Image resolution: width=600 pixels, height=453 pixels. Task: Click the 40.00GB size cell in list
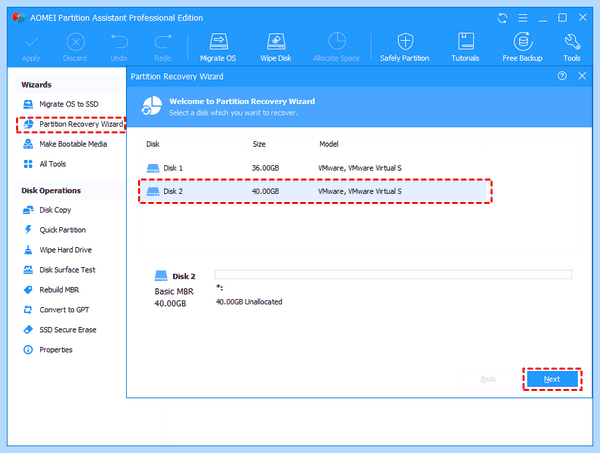click(x=266, y=191)
